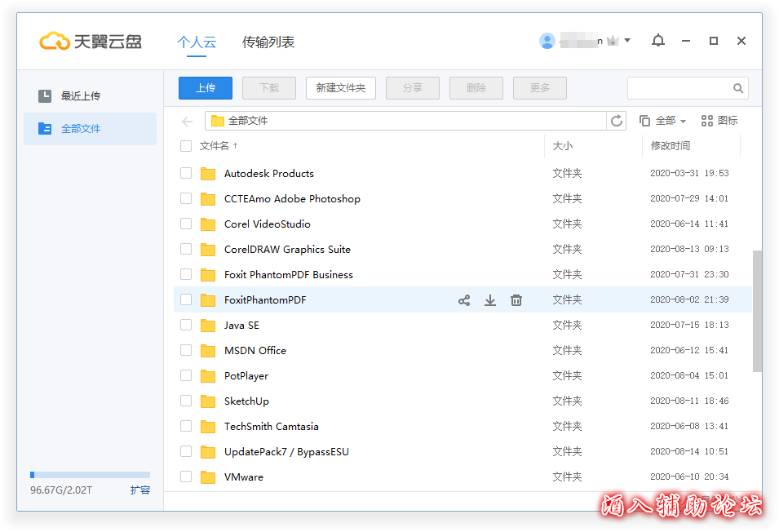Click the 扩容 storage expansion link
779x532 pixels.
[140, 490]
